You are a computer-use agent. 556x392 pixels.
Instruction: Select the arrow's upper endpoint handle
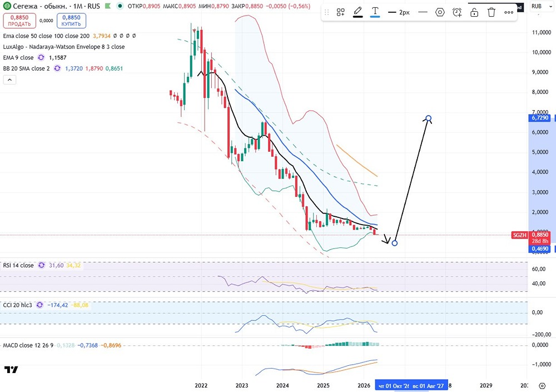pyautogui.click(x=428, y=118)
